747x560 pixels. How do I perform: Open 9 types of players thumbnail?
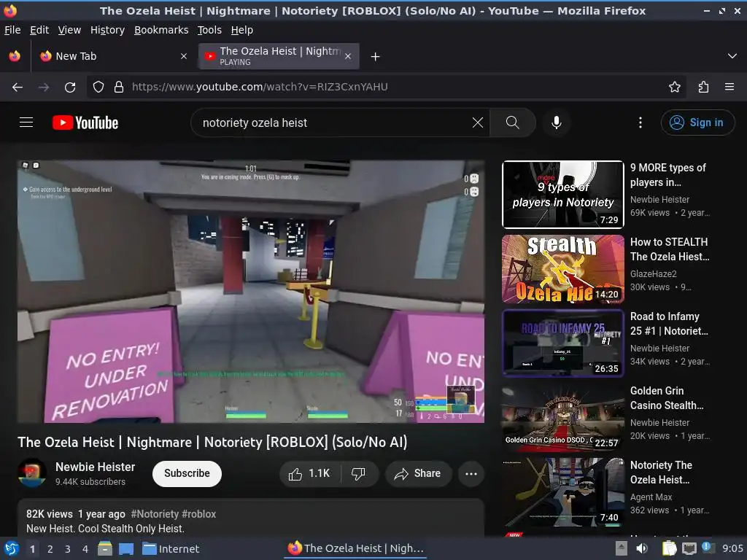click(563, 194)
